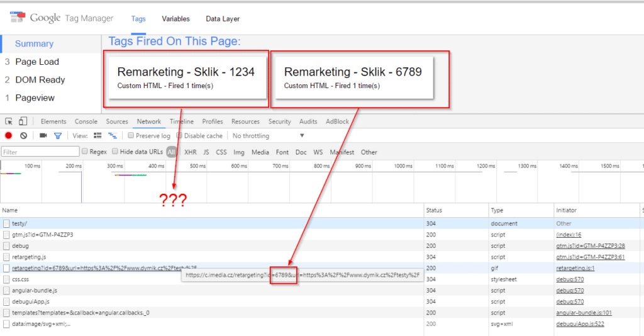Switch to the Elements devtools tab
The width and height of the screenshot is (644, 336).
click(53, 121)
